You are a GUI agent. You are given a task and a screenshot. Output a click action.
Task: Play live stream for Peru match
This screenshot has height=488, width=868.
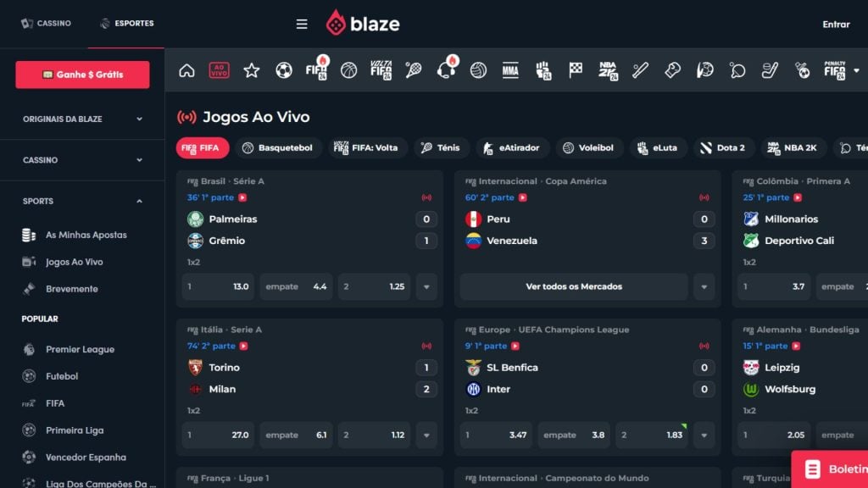pyautogui.click(x=522, y=197)
